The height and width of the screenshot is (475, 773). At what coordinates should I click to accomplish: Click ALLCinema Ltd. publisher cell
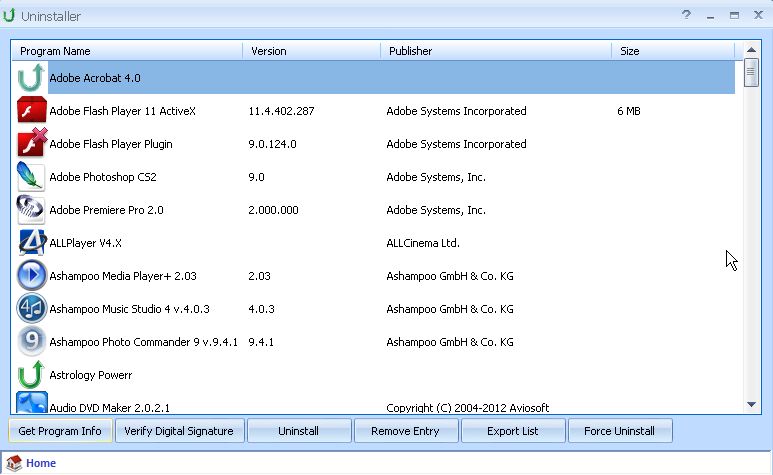coord(423,243)
